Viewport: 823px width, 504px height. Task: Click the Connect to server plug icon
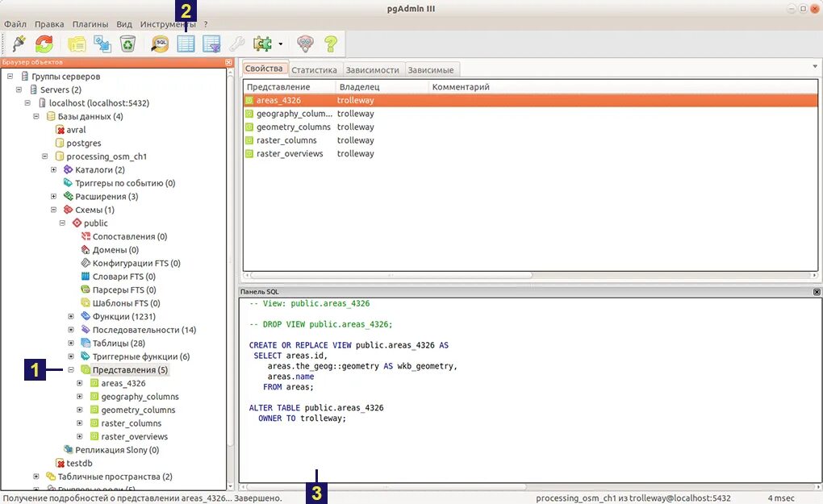(x=19, y=44)
